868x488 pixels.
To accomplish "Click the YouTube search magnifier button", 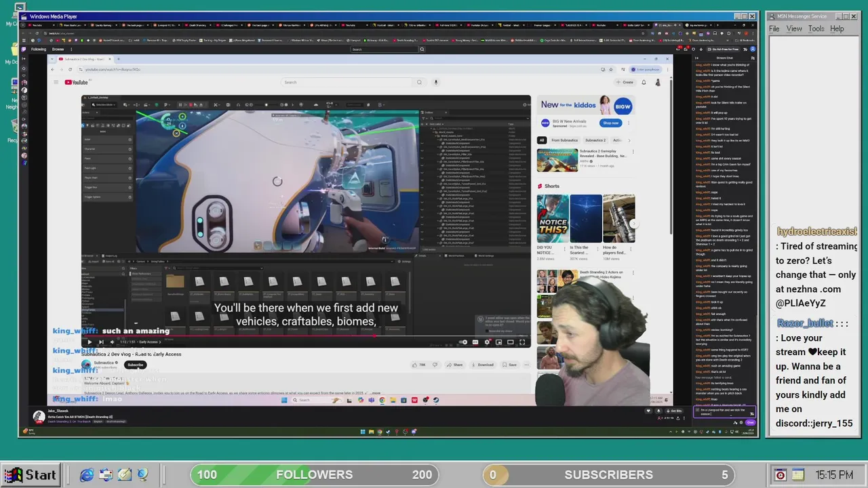I will [x=419, y=83].
